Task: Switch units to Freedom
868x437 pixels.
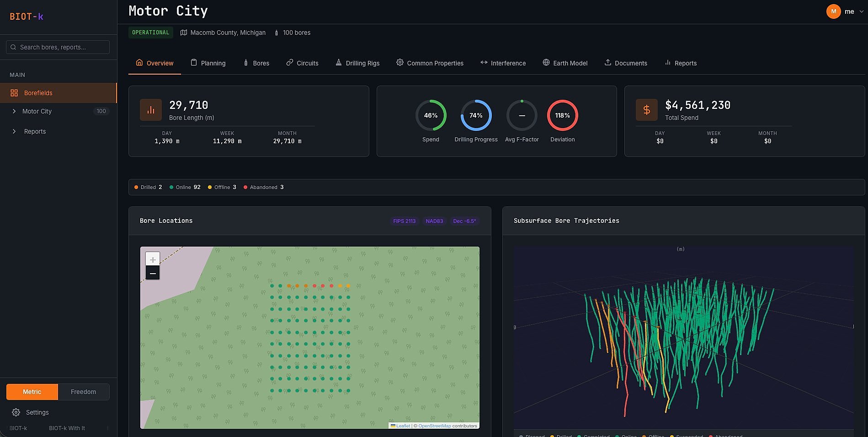Action: 84,392
